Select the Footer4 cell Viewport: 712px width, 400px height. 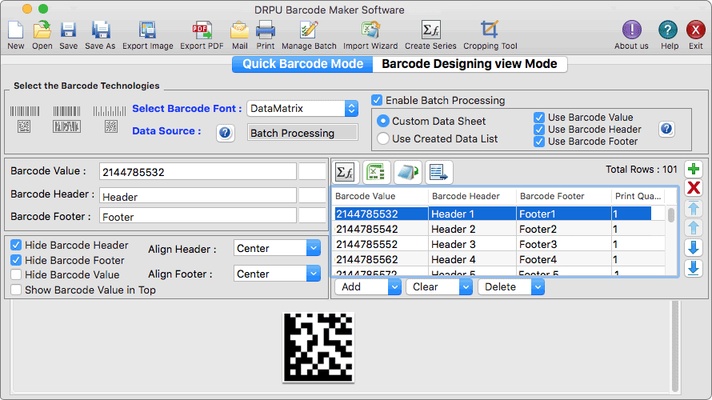[564, 259]
